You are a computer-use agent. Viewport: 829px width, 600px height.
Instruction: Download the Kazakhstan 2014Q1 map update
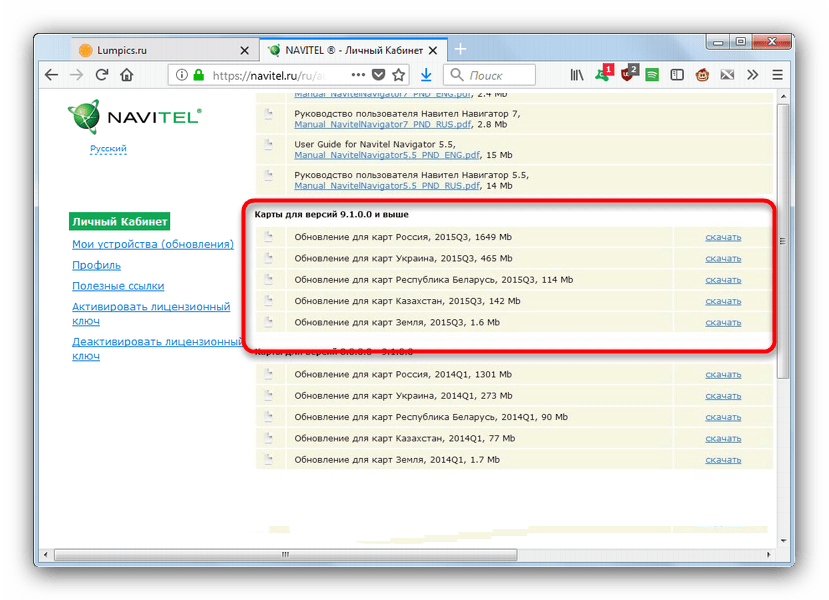[722, 438]
